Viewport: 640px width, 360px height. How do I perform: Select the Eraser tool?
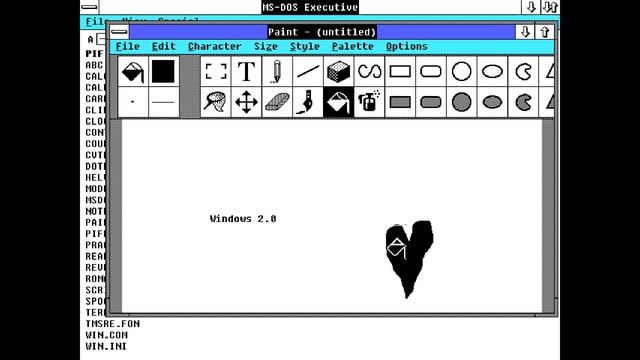point(277,102)
